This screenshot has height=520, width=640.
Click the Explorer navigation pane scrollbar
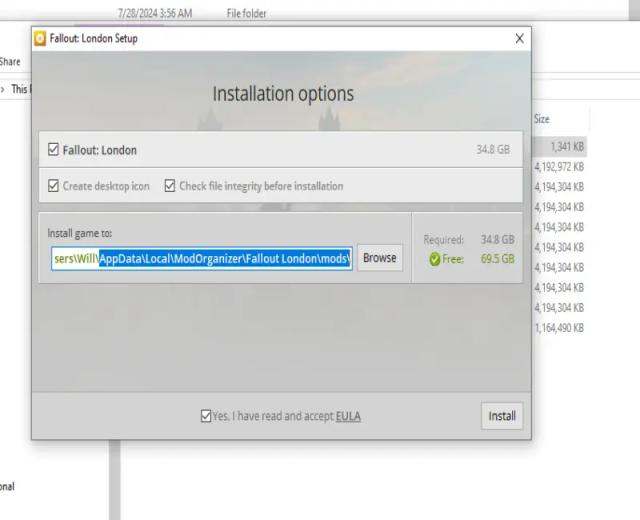coord(115,480)
